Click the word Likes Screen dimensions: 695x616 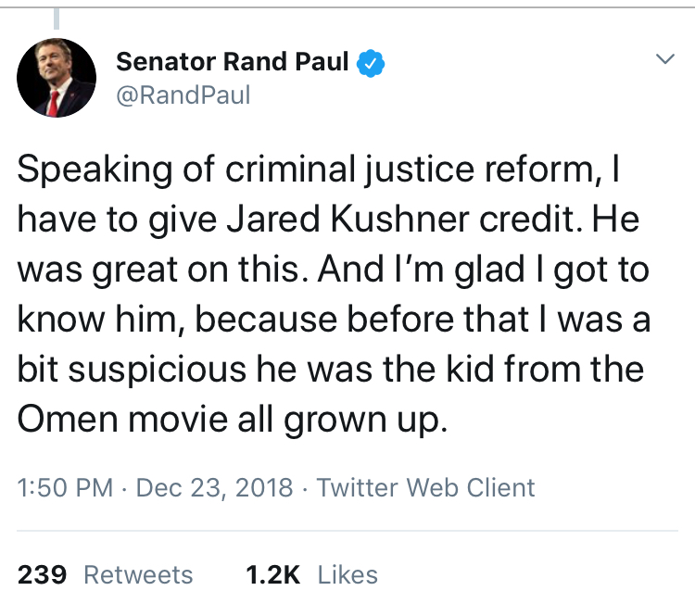click(347, 574)
